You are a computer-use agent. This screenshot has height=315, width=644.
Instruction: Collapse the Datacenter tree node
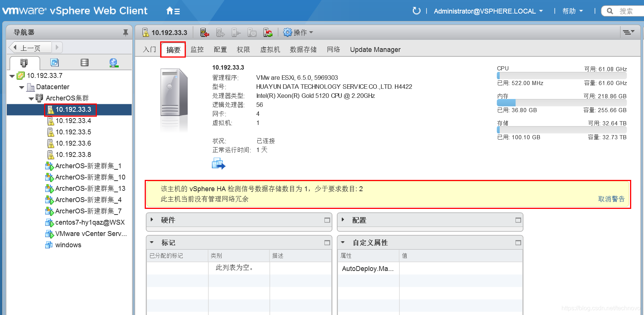click(x=21, y=87)
